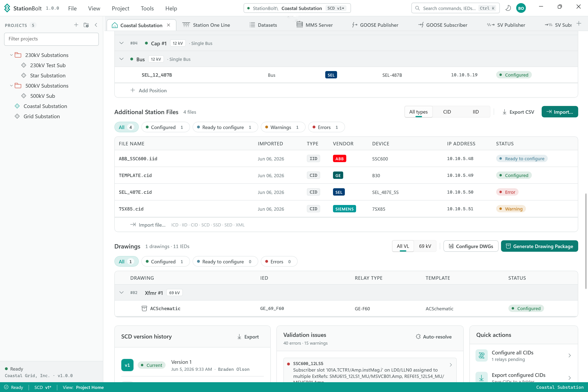Click the Export configured CIDs icon

tap(481, 378)
